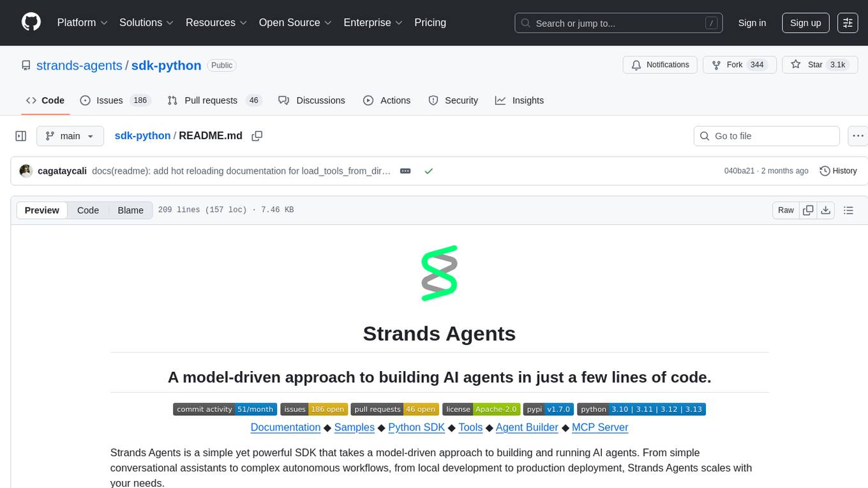Focus the Go to file search field
Image resolution: width=868 pixels, height=488 pixels.
767,136
